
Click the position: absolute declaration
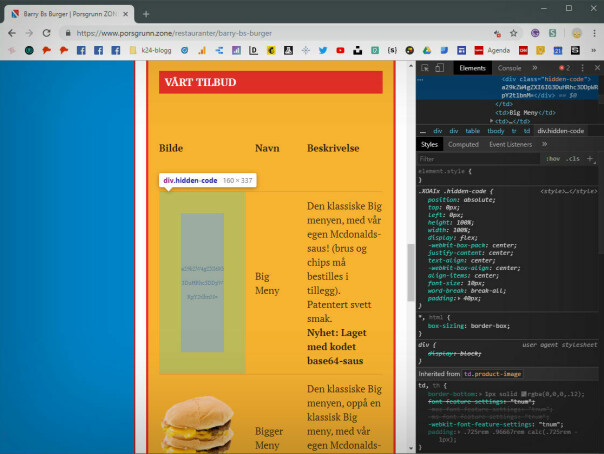click(x=461, y=200)
